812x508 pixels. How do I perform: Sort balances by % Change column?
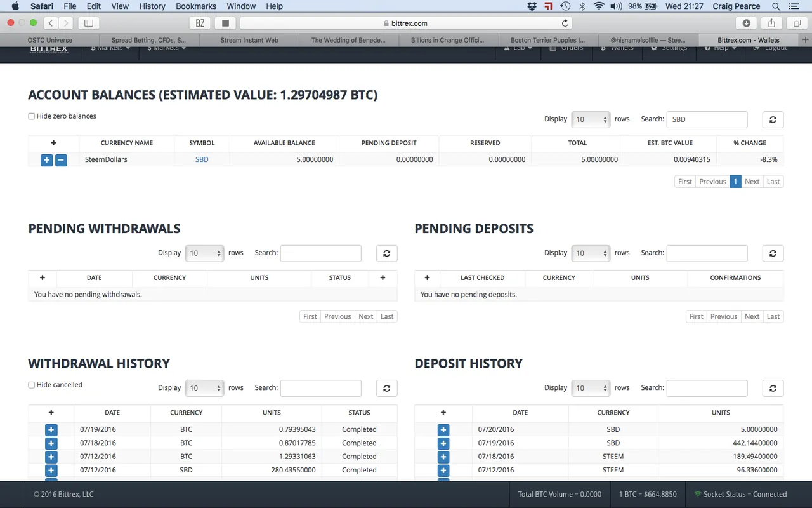click(x=750, y=143)
